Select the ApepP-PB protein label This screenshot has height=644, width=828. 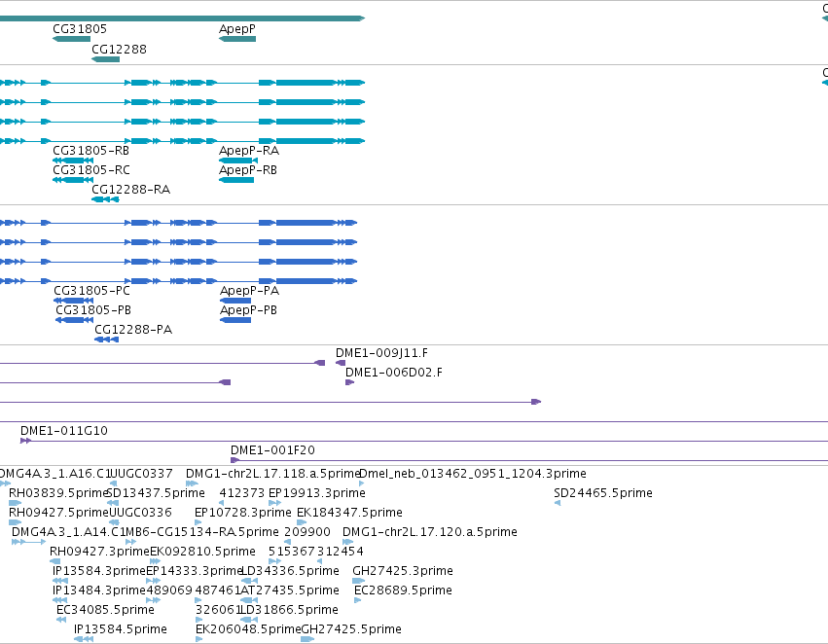[249, 310]
